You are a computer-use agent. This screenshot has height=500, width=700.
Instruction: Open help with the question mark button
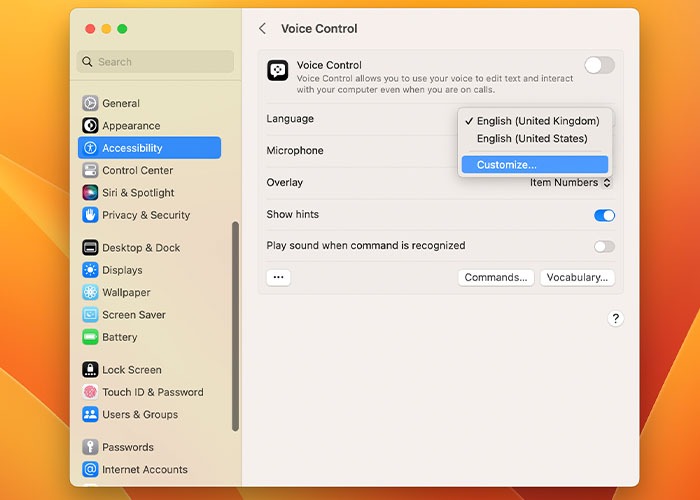pos(615,318)
